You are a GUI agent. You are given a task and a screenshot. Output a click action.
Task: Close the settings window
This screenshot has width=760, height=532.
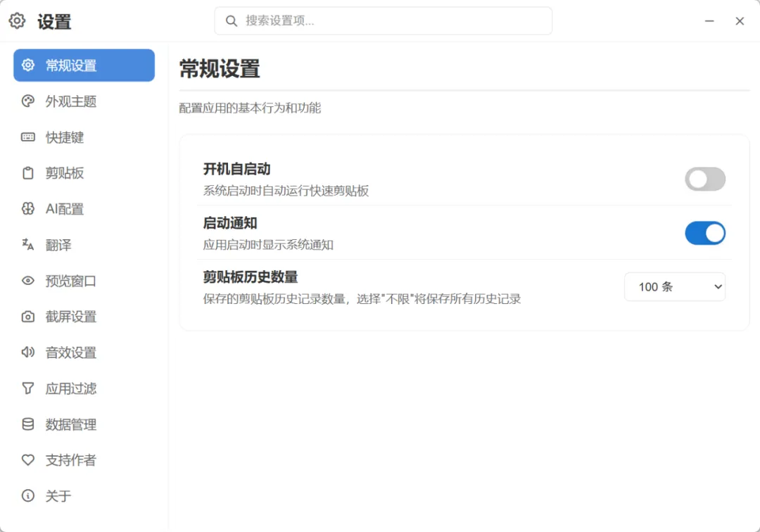click(740, 21)
